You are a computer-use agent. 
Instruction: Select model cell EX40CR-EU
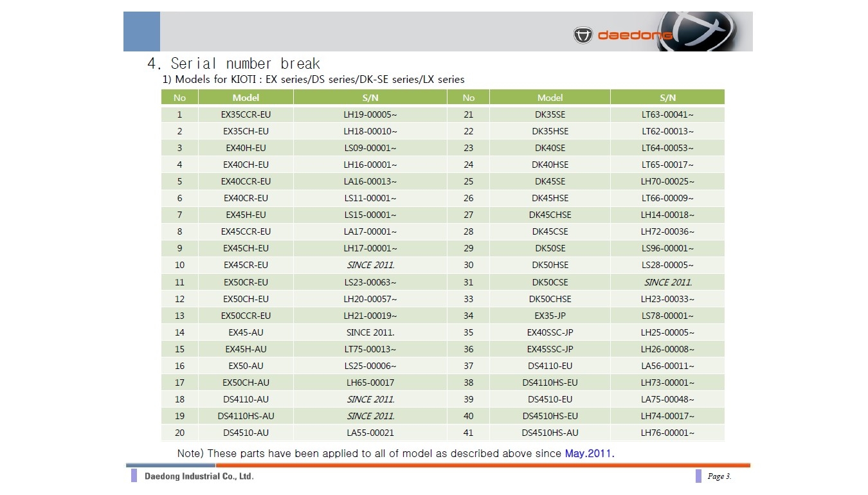pyautogui.click(x=246, y=198)
